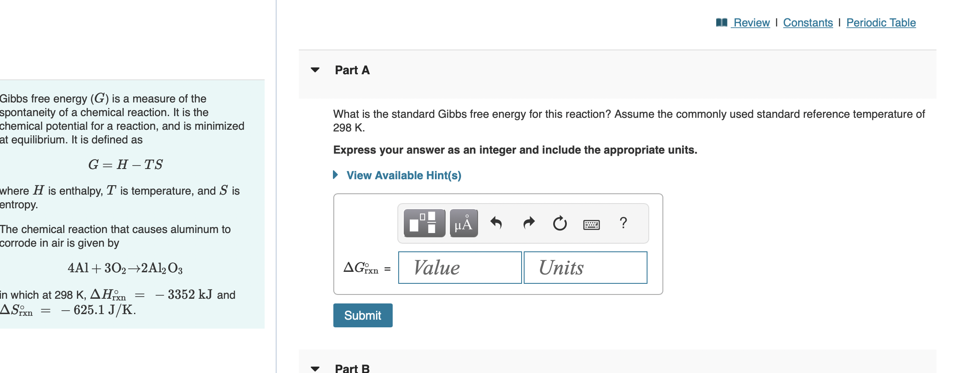Viewport: 980px width, 373px height.
Task: Reset the answer using the circular reset icon
Action: tap(559, 223)
